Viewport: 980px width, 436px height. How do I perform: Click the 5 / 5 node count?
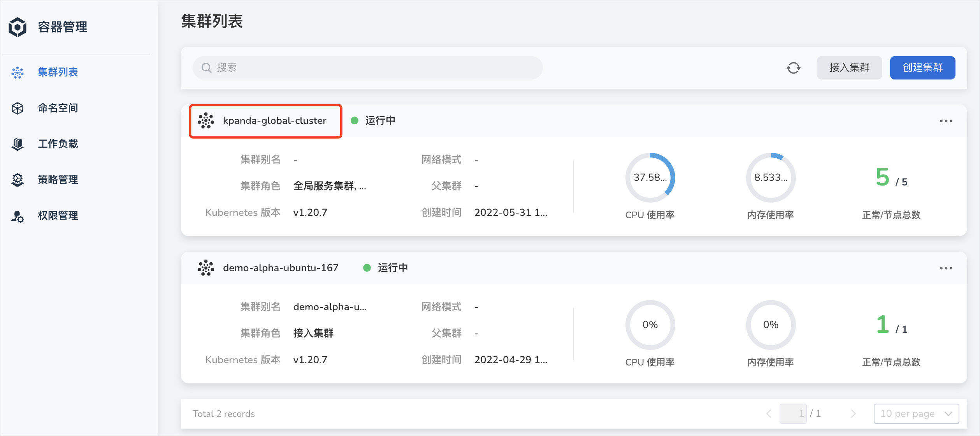(891, 178)
